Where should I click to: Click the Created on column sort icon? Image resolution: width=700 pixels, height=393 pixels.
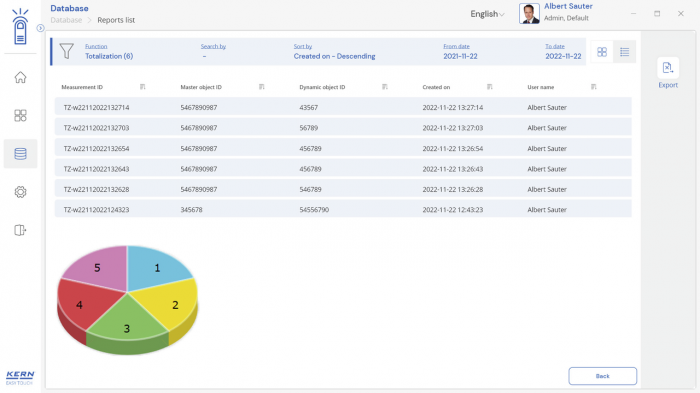(x=489, y=87)
